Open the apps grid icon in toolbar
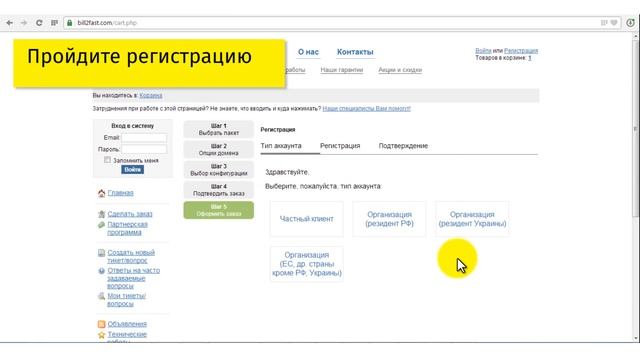This screenshot has width=640, height=360. coord(54,23)
